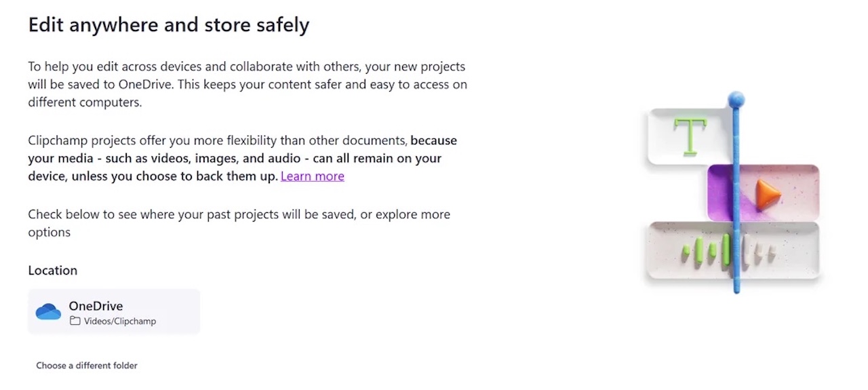Click the grey waveform bars right of playhead
This screenshot has height=390, width=868.
click(758, 253)
